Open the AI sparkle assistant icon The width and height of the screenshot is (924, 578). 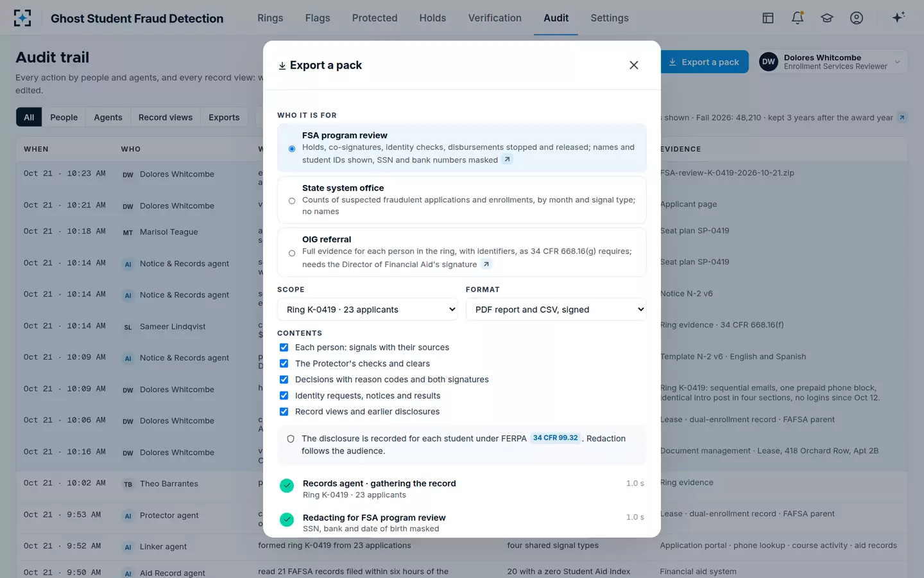(x=898, y=17)
